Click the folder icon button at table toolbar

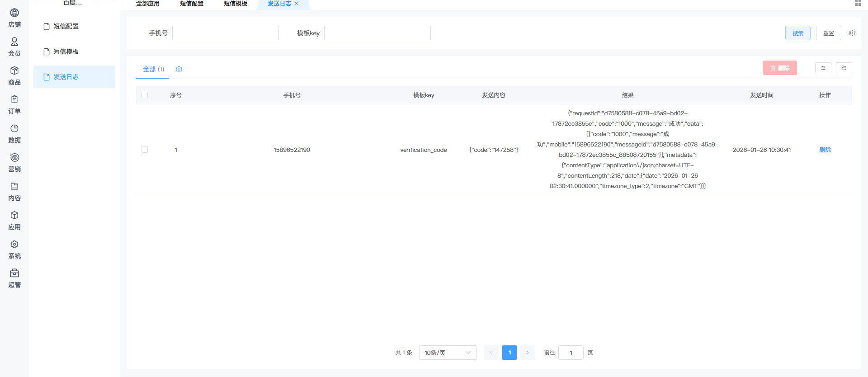(844, 68)
